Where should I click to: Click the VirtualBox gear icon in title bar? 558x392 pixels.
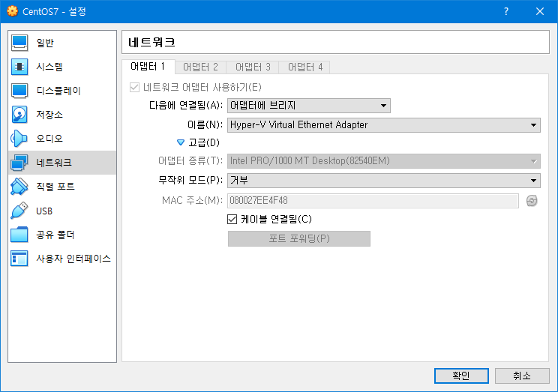12,11
